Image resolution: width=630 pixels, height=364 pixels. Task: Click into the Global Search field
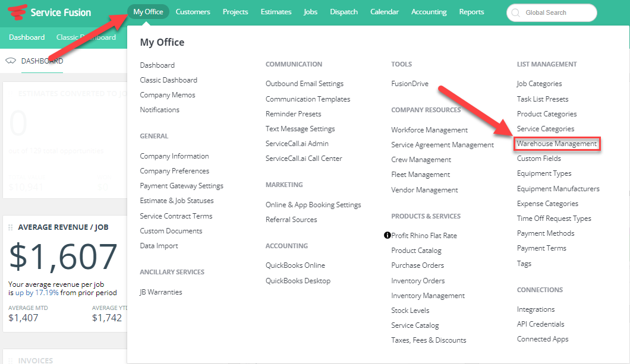[552, 13]
